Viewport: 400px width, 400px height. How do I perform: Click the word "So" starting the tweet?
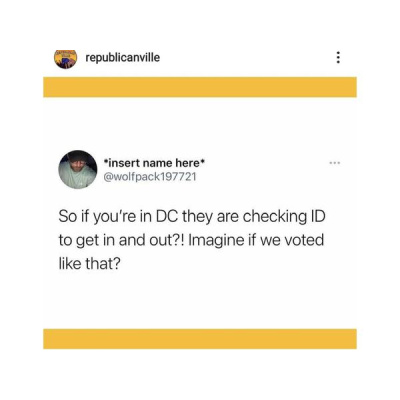[x=66, y=216]
